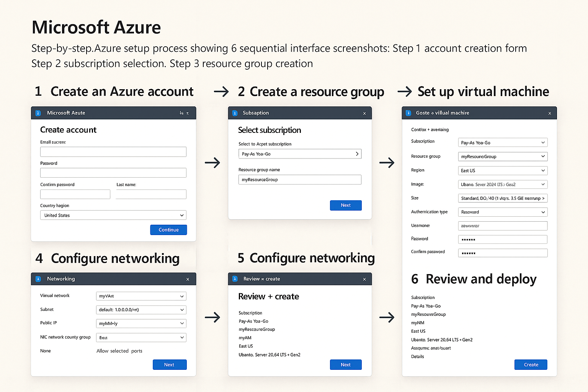Click the settings icon in Microsoft Azure title bar
This screenshot has height=392, width=588.
181,113
